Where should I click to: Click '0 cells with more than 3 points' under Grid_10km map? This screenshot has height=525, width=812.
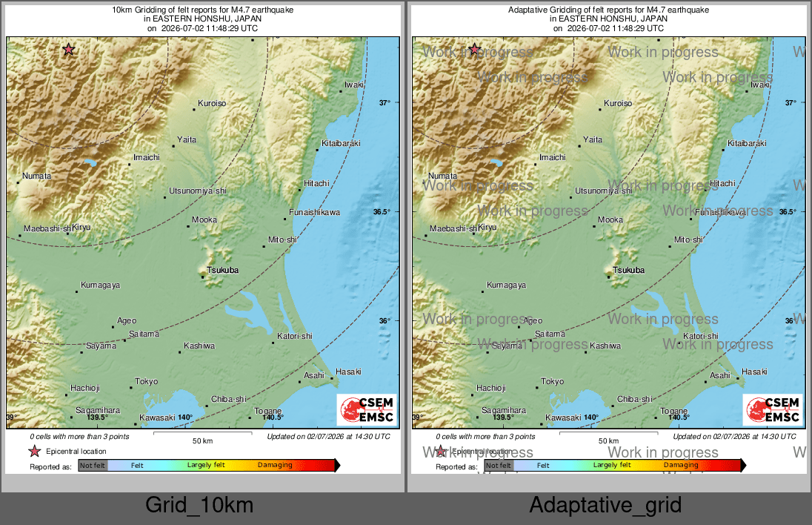tap(79, 436)
